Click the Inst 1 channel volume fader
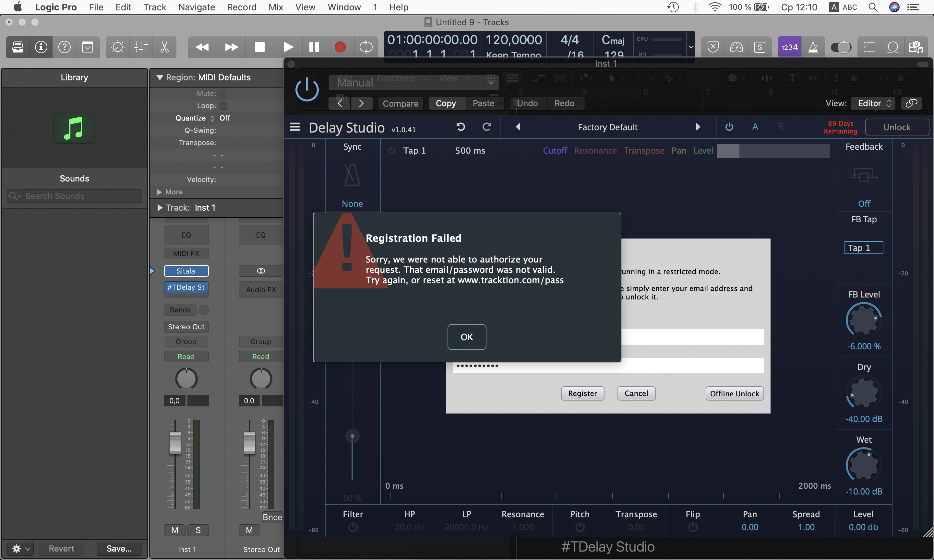 175,442
